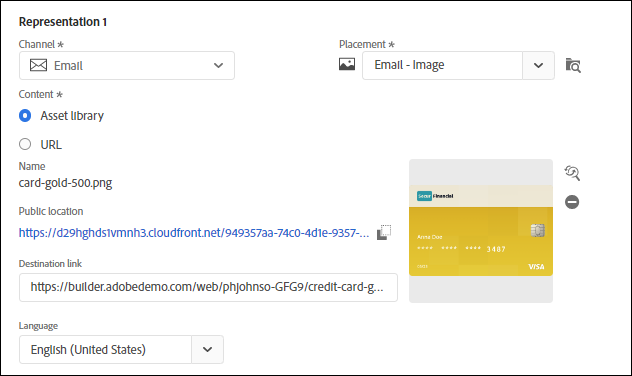Click the replace asset magnifier icon

pyautogui.click(x=572, y=173)
